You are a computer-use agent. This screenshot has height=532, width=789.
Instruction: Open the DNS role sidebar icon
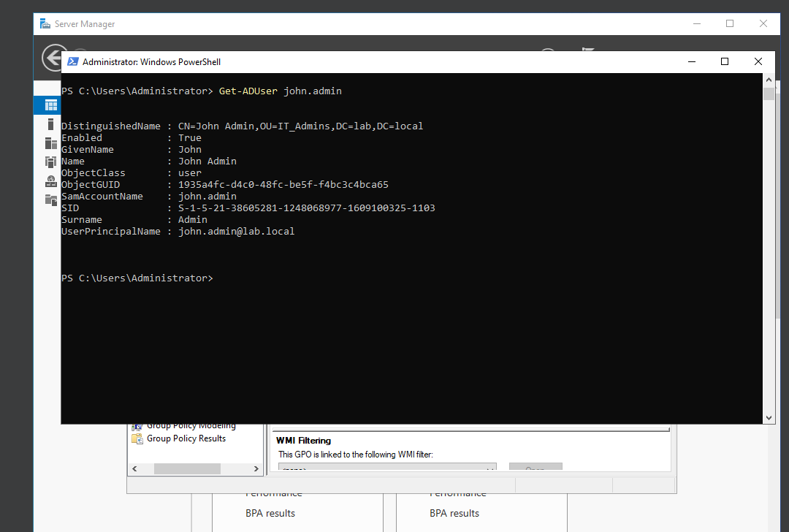tap(51, 180)
